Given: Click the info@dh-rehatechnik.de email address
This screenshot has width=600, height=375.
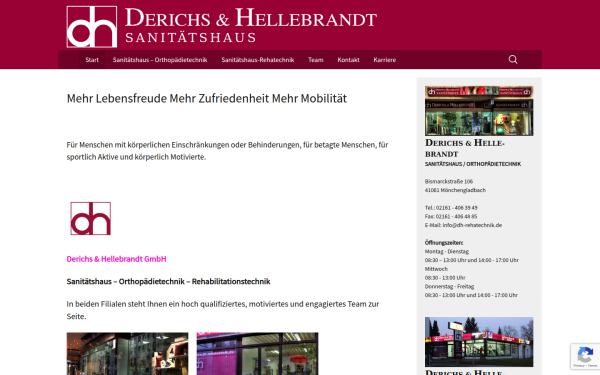Looking at the screenshot, I should (x=472, y=225).
